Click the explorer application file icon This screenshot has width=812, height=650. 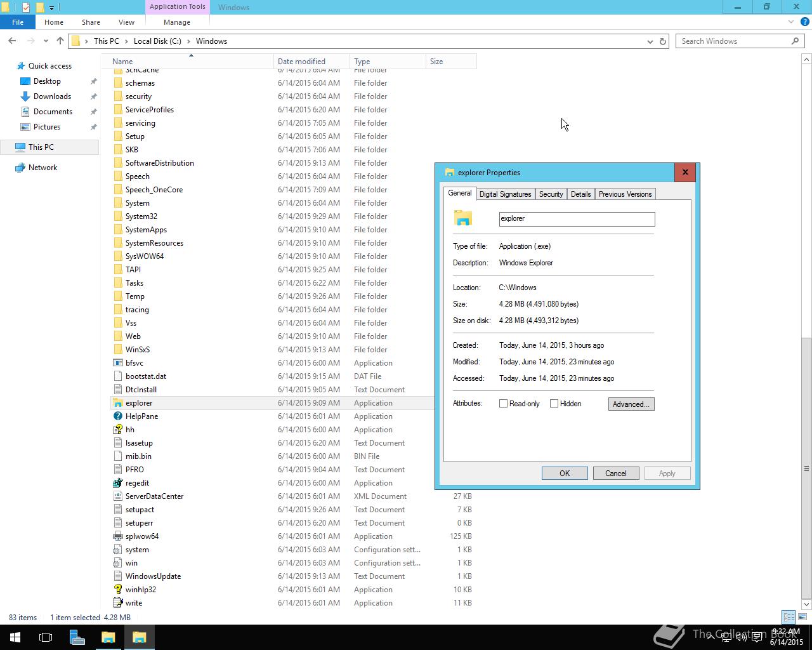coord(117,403)
